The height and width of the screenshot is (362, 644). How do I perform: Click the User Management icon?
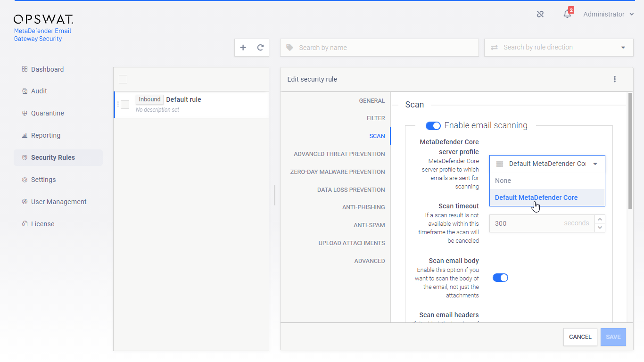point(25,202)
